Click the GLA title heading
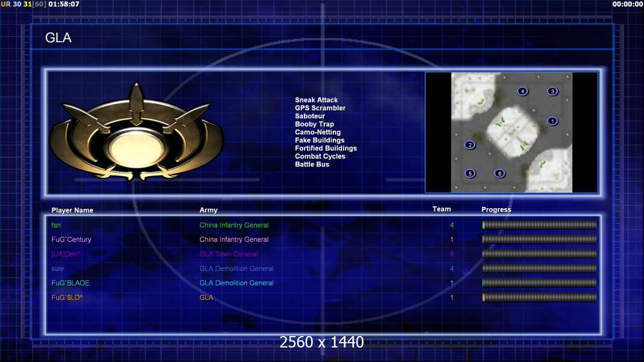This screenshot has width=644, height=362. coord(59,38)
